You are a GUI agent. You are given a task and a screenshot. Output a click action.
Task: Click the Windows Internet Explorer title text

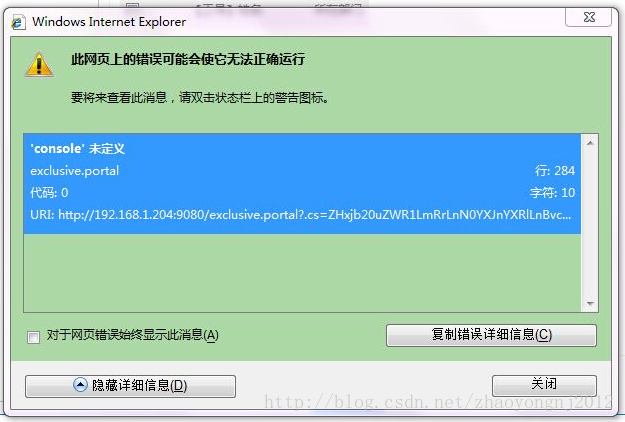point(109,22)
